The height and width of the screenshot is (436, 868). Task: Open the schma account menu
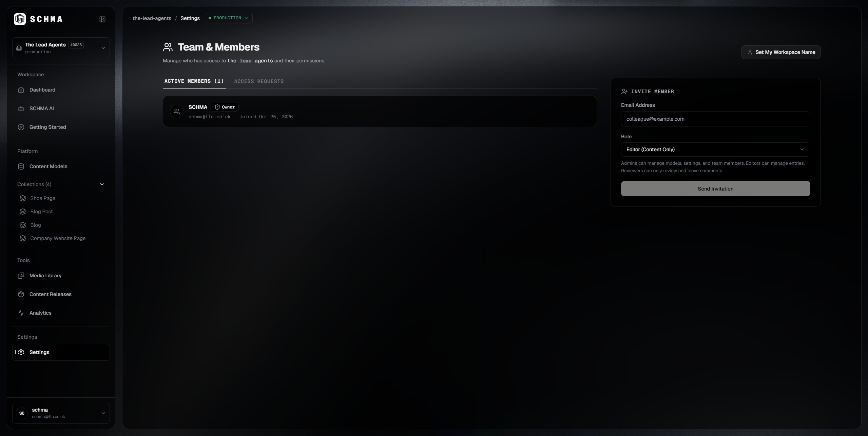[61, 413]
